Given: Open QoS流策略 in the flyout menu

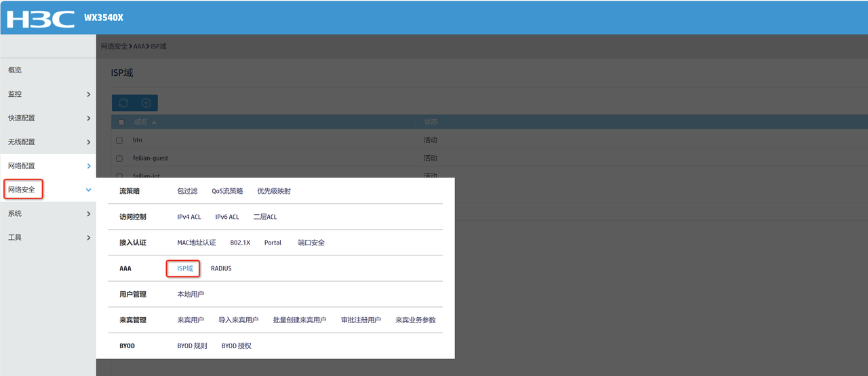Looking at the screenshot, I should pos(227,191).
